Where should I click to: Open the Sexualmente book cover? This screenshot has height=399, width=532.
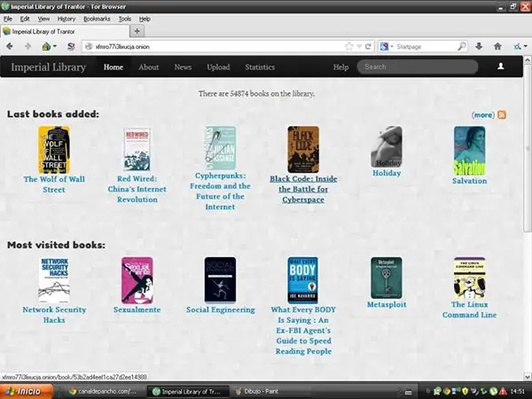pyautogui.click(x=137, y=280)
